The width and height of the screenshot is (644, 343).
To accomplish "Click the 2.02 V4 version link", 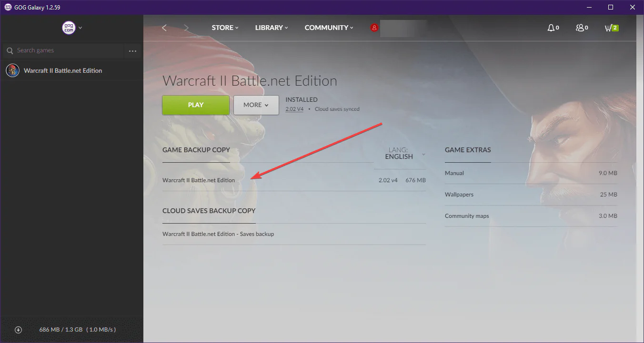I will (294, 109).
